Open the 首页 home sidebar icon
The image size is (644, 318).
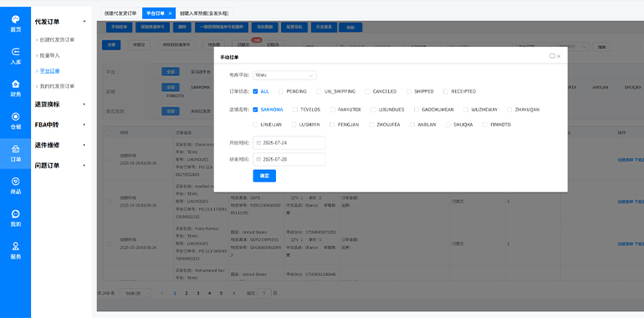(x=15, y=23)
